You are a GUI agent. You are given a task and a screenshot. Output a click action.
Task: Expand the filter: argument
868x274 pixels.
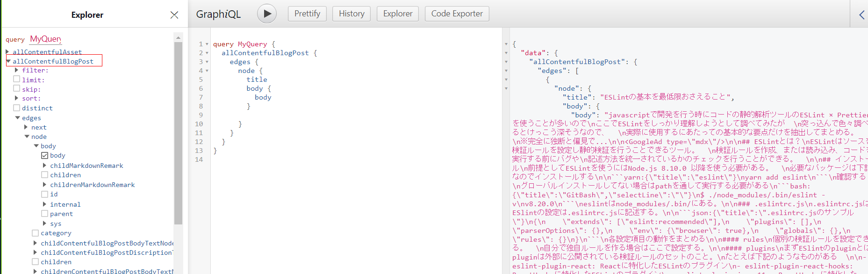tap(17, 70)
